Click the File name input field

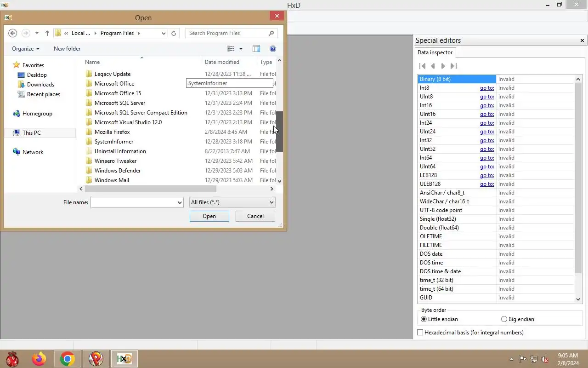coord(134,202)
